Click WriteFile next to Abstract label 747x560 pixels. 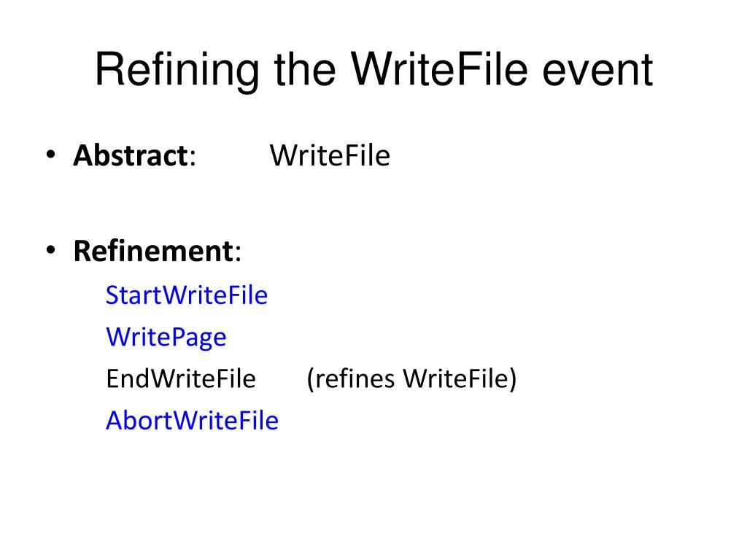[x=330, y=156]
